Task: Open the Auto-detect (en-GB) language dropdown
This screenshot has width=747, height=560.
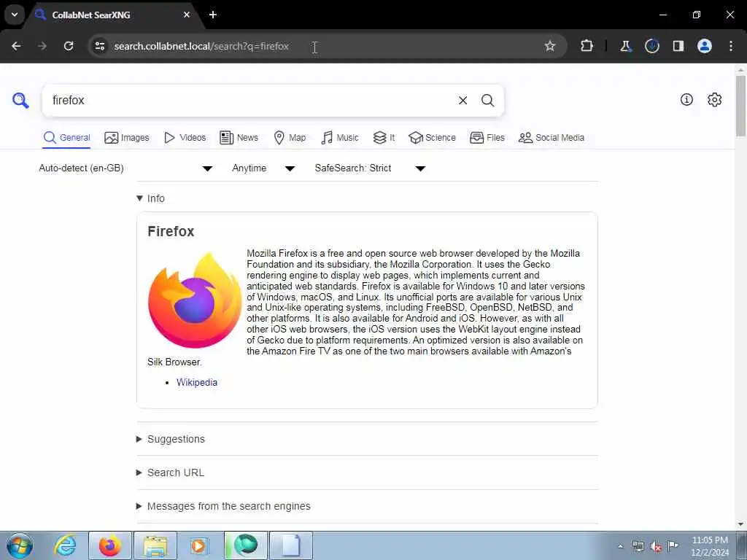Action: coord(125,168)
